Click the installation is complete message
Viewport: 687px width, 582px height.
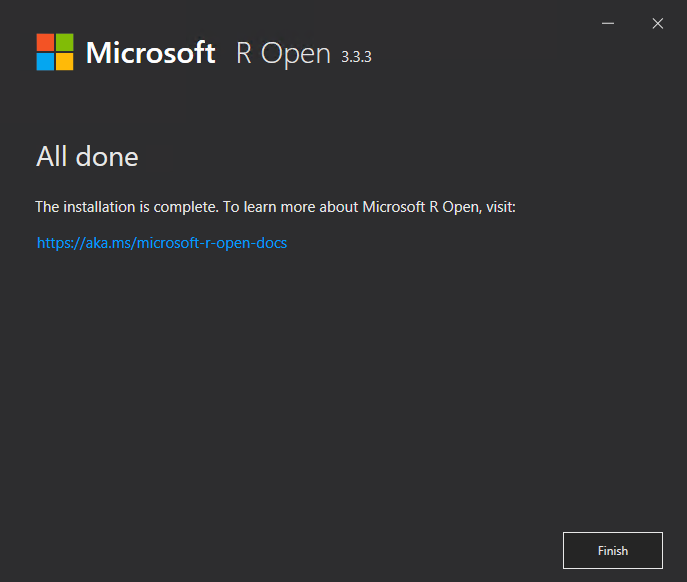pos(275,206)
